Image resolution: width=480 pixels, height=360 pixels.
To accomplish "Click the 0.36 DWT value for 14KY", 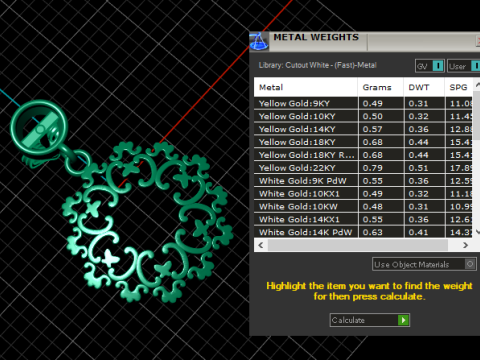I will pyautogui.click(x=418, y=129).
